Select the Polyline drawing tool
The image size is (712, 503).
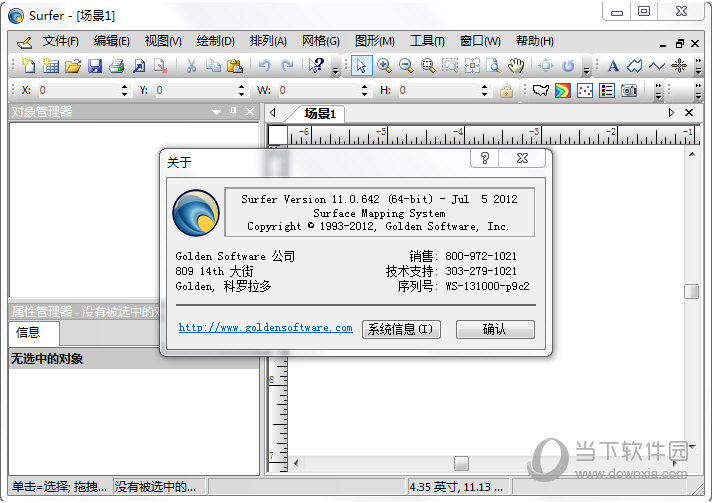[657, 66]
